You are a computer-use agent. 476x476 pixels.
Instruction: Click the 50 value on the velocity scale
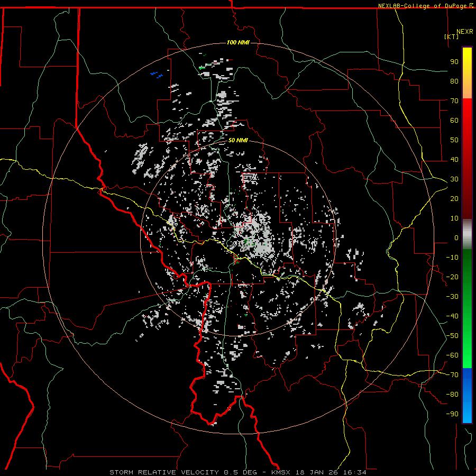click(x=454, y=140)
